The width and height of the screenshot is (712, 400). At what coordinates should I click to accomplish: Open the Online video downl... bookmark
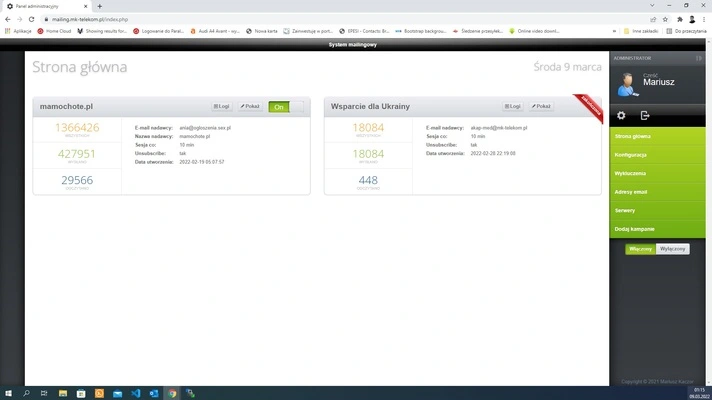(x=534, y=31)
